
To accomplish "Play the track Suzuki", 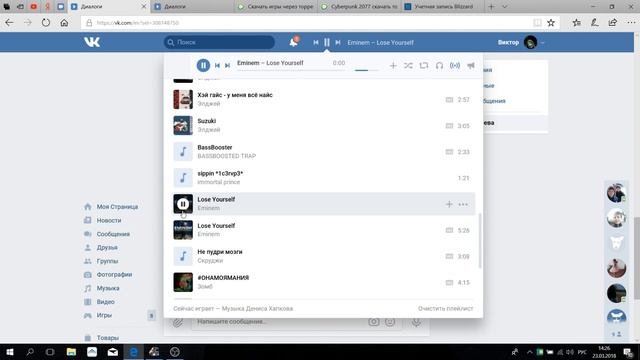I will 183,125.
